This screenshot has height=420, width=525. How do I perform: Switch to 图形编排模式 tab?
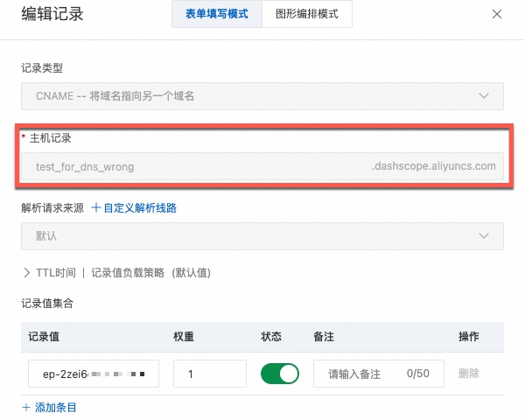(x=307, y=14)
